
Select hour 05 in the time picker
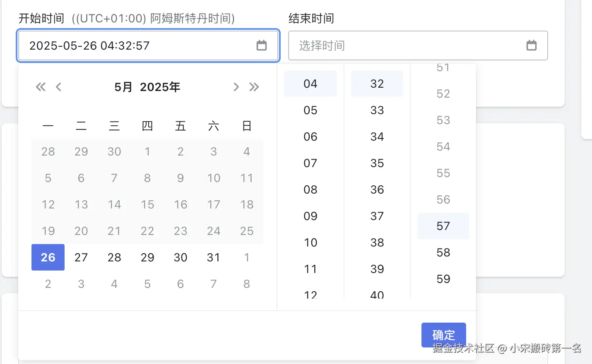(310, 110)
